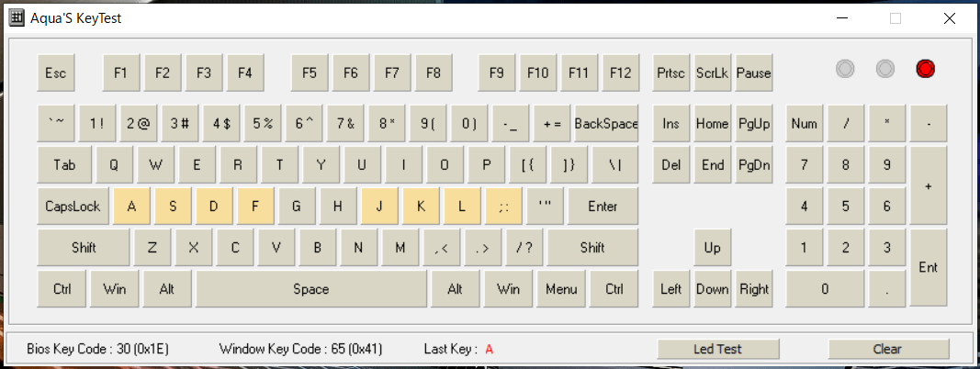
Task: Click the Prtsc key
Action: click(671, 73)
